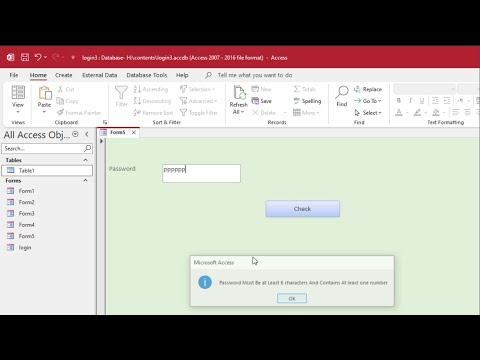Collapse the navigation pane with shutter arrow
The width and height of the screenshot is (480, 360).
[x=87, y=134]
